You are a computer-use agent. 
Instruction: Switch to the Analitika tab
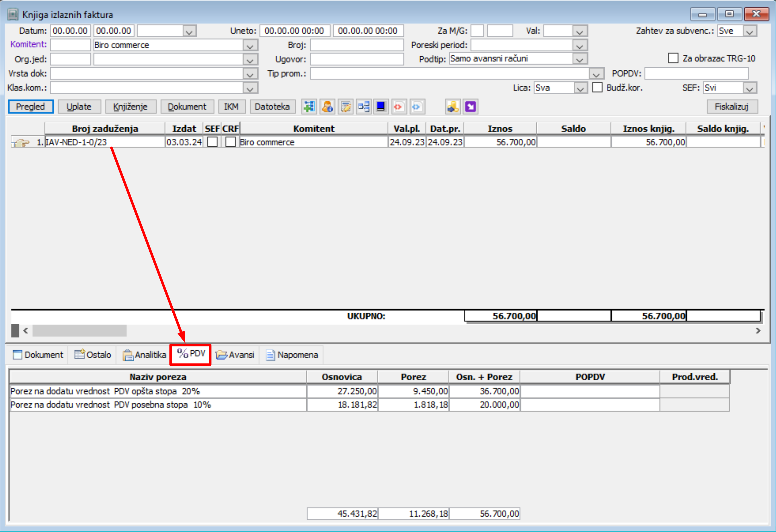pyautogui.click(x=144, y=354)
